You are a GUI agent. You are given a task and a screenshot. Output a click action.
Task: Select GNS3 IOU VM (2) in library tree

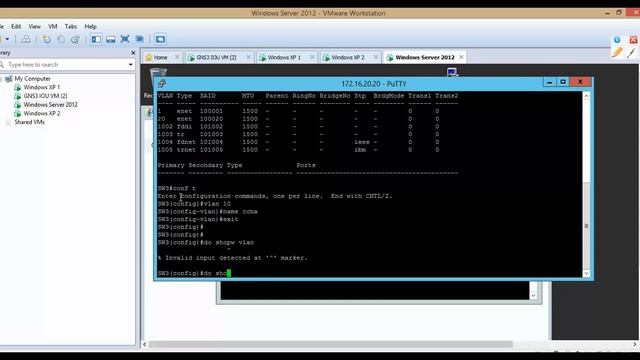point(45,96)
